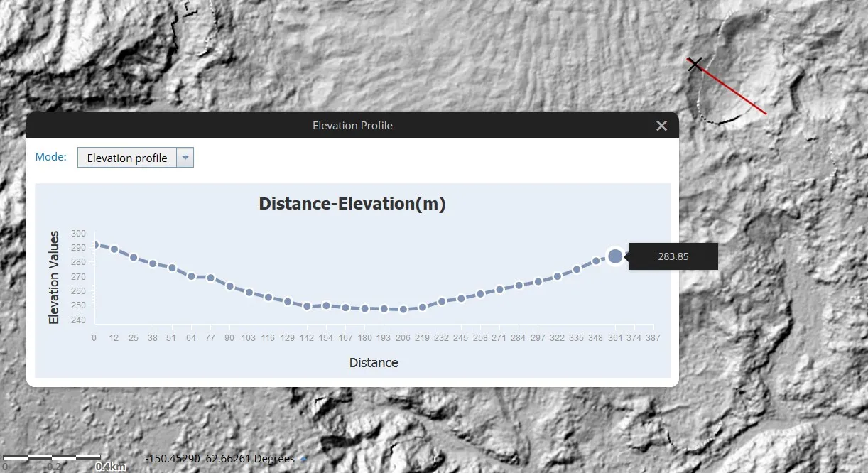Viewport: 868px width, 473px height.
Task: Click the small coordinate format icon beside Degrees
Action: click(x=304, y=460)
